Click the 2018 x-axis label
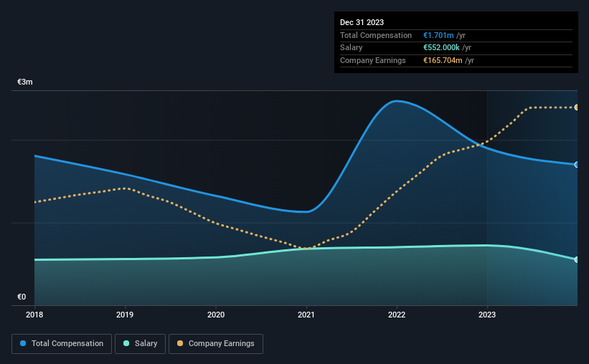The width and height of the screenshot is (589, 364). coord(34,315)
